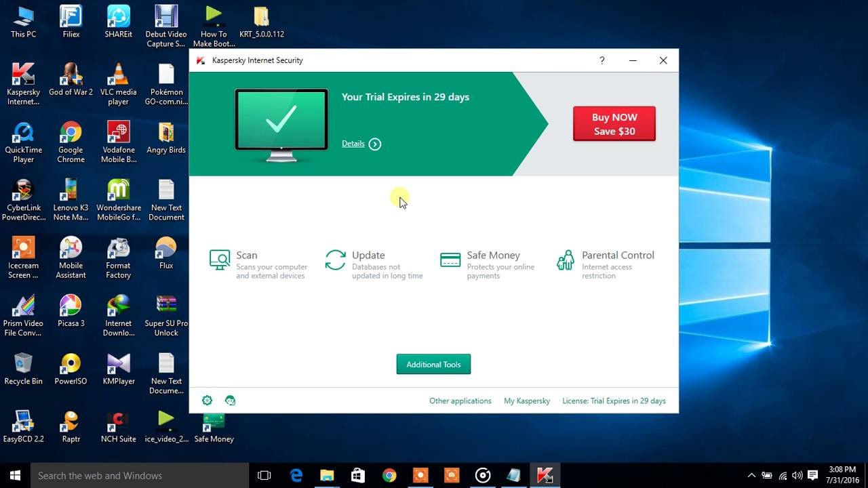Open the Windows Start menu
This screenshot has height=488, width=868.
pos(15,475)
